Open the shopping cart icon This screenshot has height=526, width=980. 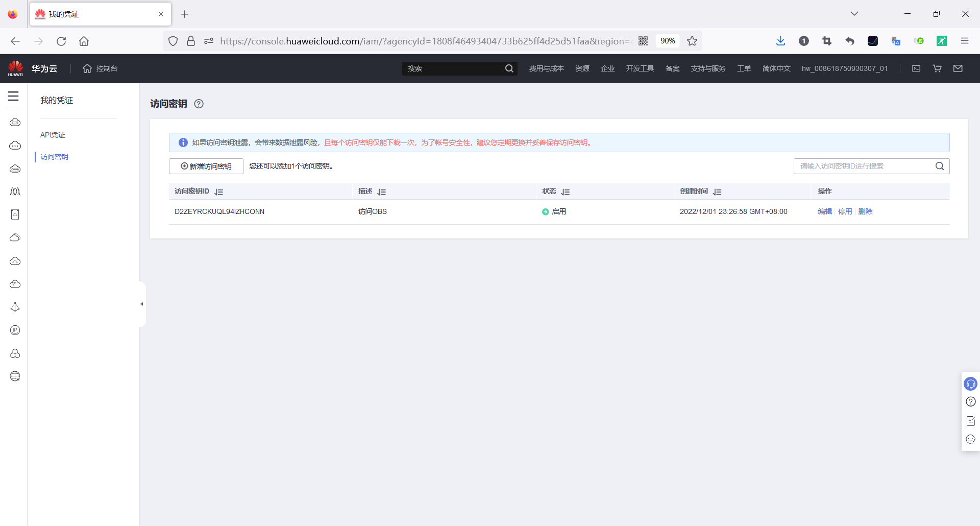pos(937,68)
